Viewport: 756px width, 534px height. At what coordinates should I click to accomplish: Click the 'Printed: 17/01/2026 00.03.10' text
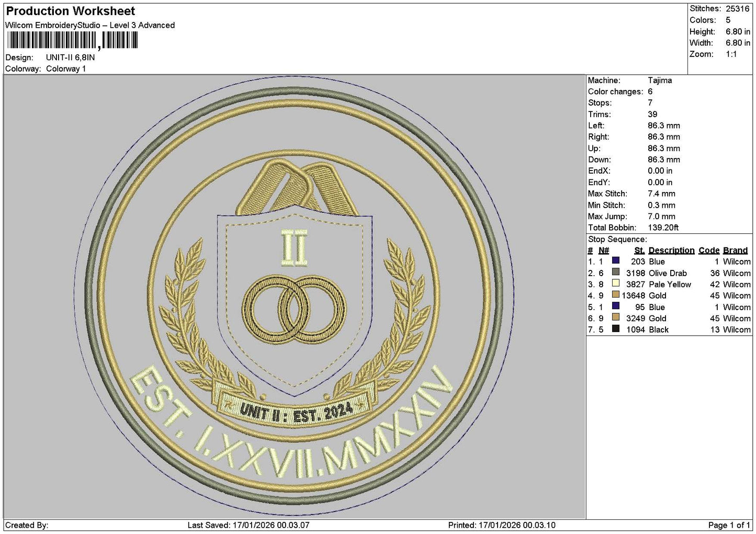click(x=502, y=525)
